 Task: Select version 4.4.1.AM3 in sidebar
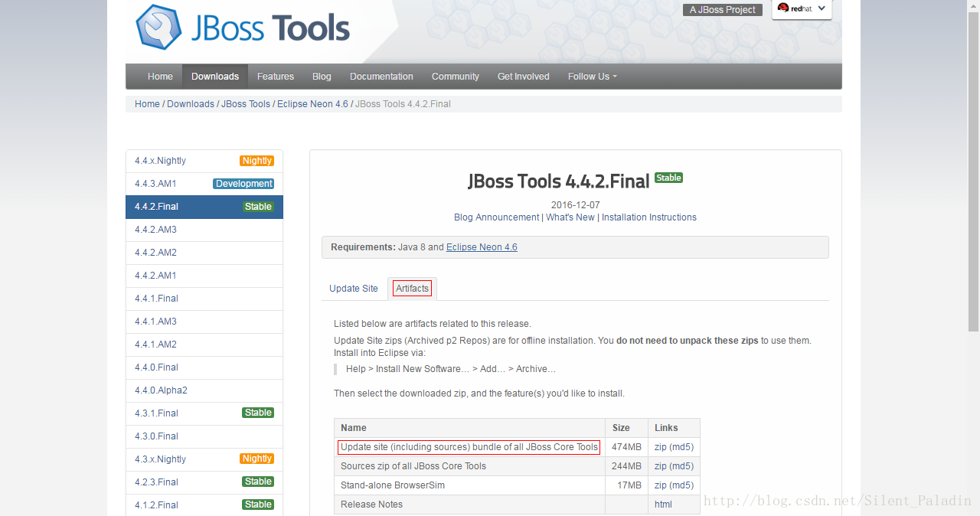[x=204, y=322]
